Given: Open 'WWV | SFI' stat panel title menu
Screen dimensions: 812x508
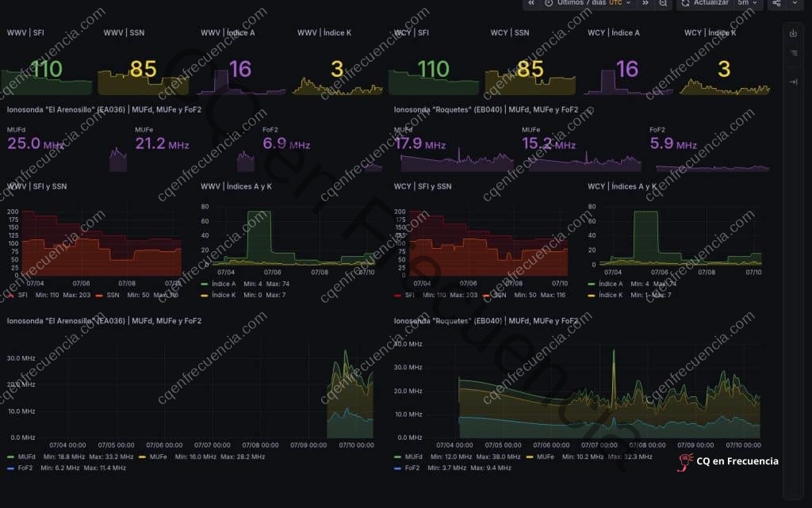Looking at the screenshot, I should click(x=25, y=32).
